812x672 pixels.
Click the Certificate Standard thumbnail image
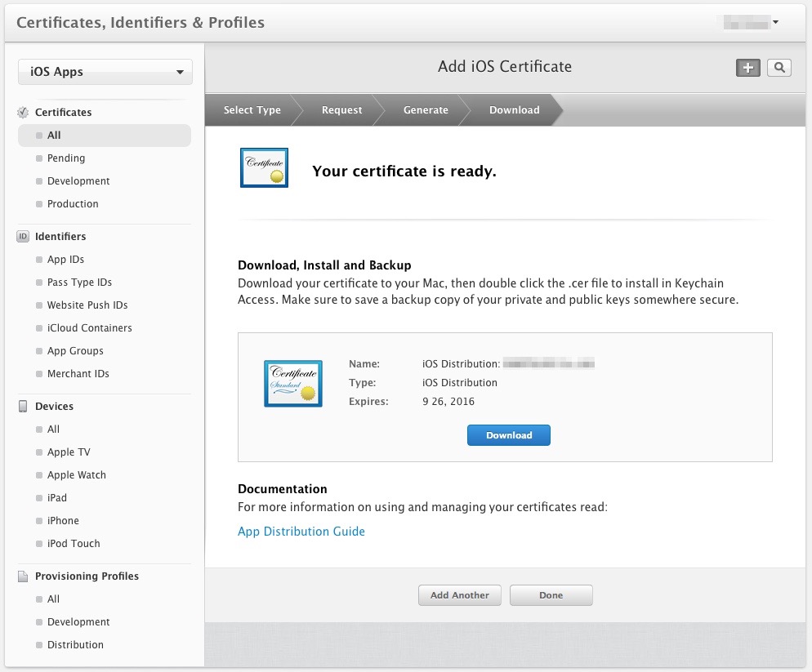(x=293, y=384)
